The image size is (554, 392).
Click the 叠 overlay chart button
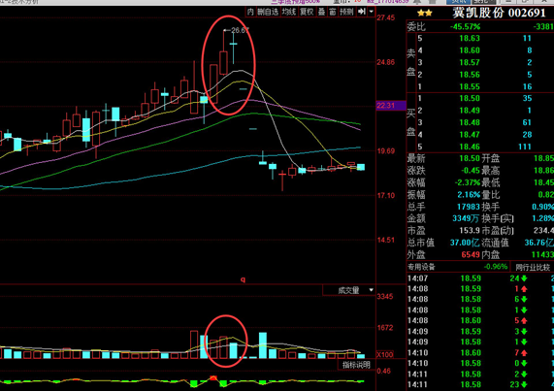[x=321, y=12]
